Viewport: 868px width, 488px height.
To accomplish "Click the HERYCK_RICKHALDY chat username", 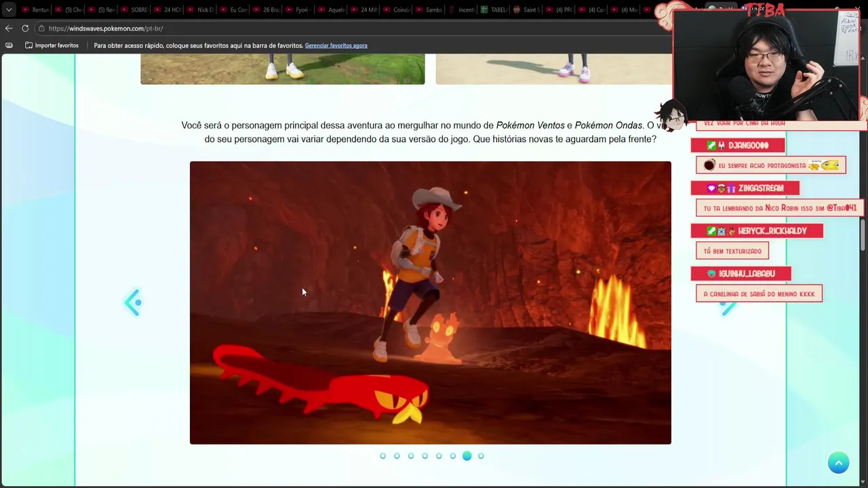I will tap(772, 231).
